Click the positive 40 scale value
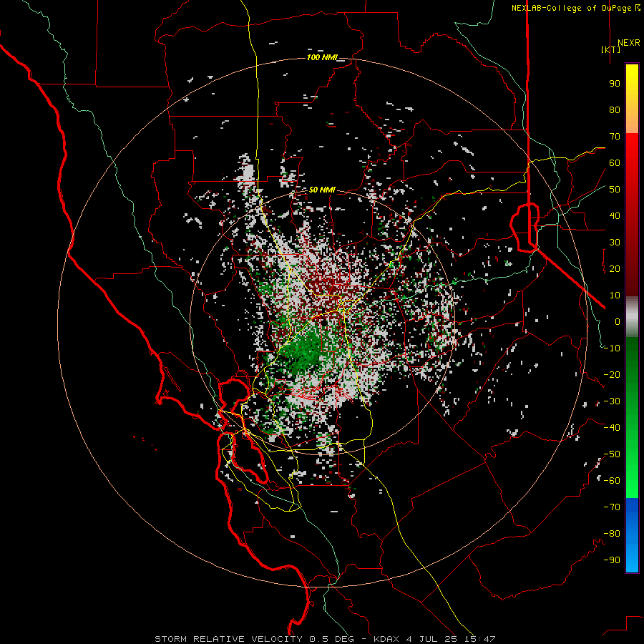 pyautogui.click(x=615, y=215)
